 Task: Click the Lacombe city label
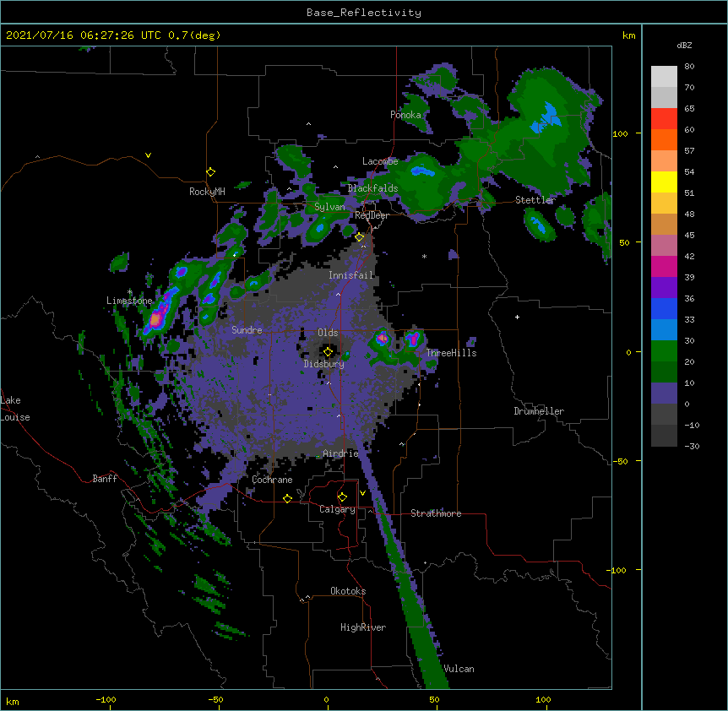[x=380, y=161]
